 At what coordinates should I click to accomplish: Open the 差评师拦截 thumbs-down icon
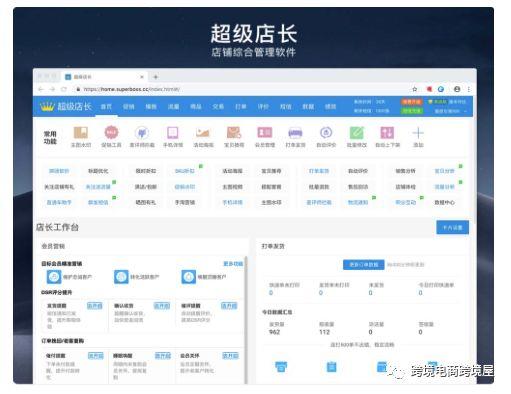pos(142,133)
